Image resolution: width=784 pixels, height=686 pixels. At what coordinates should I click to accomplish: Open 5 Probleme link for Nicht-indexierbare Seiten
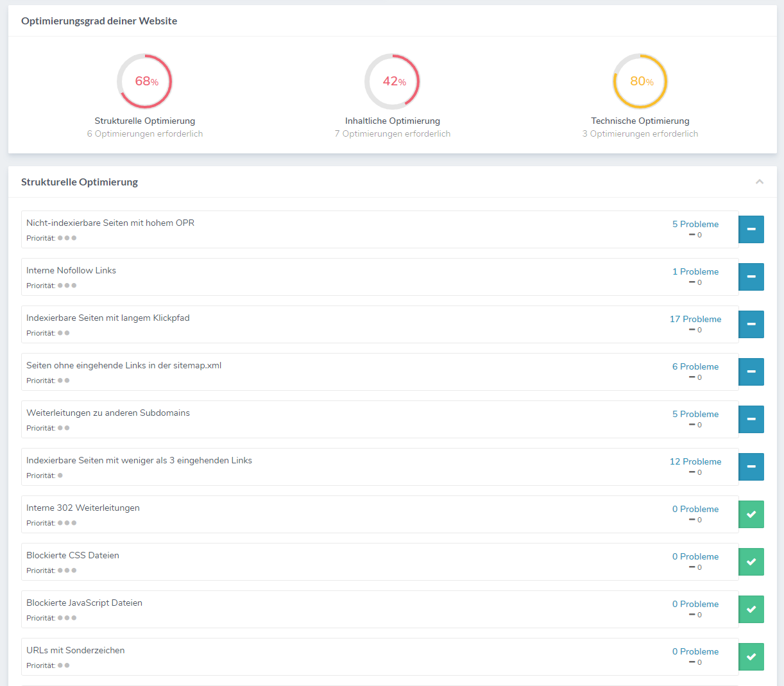coord(695,224)
